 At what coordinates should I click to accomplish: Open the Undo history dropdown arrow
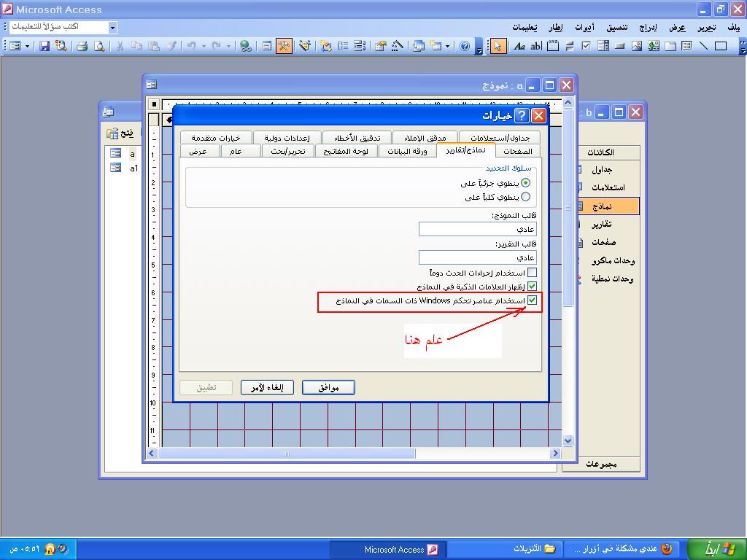[204, 46]
